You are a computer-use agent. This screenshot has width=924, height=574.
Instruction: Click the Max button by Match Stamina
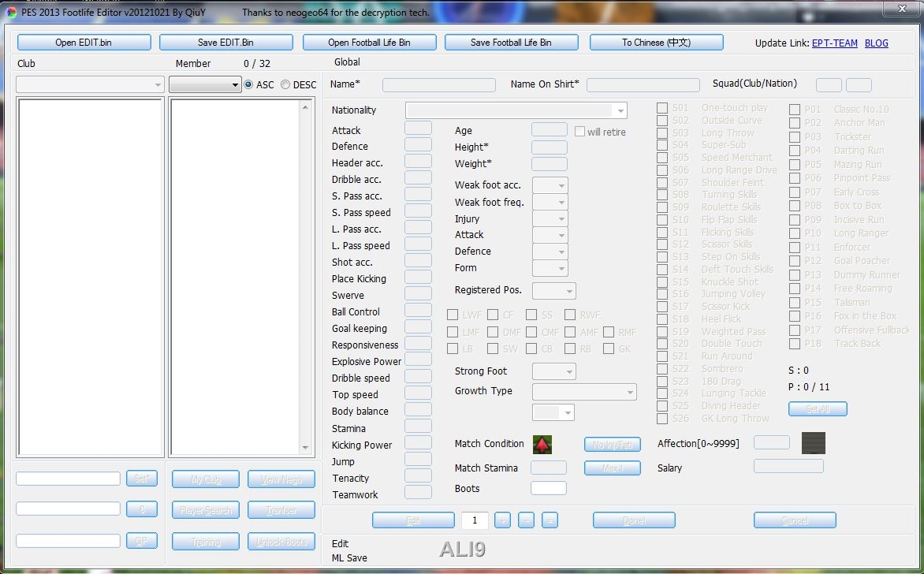pos(613,468)
